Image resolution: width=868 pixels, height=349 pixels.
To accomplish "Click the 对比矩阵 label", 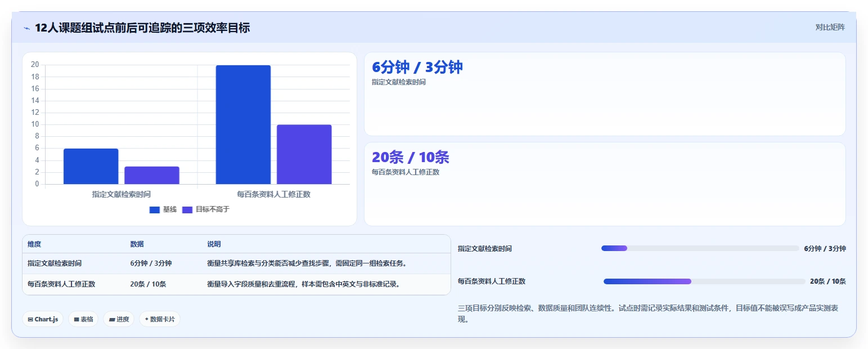I will [x=830, y=27].
